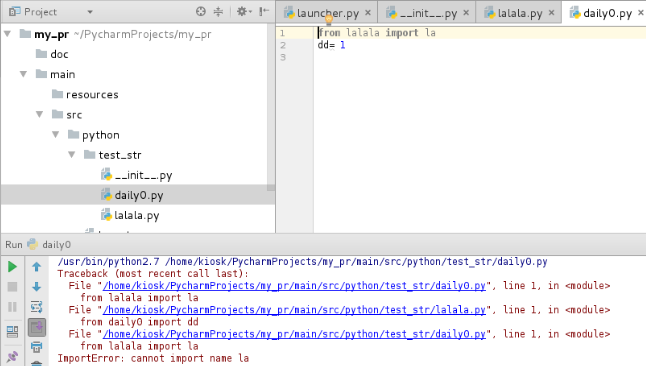Select the resources folder in tree
The image size is (646, 366).
pos(92,94)
